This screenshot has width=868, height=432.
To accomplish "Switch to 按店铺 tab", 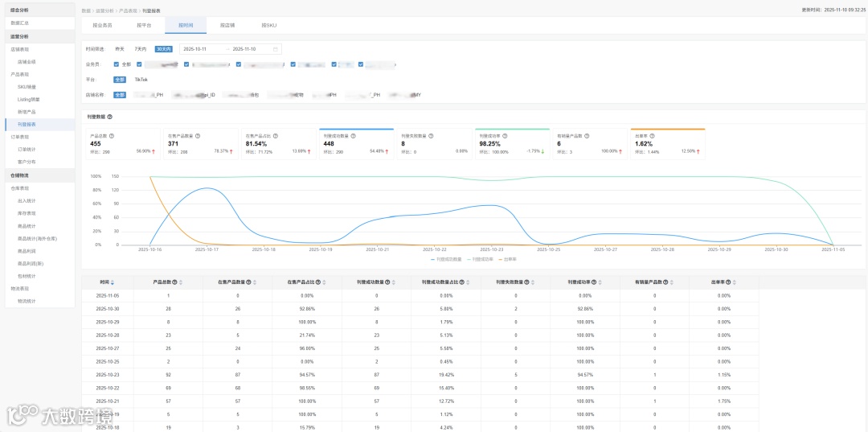I will tap(227, 26).
